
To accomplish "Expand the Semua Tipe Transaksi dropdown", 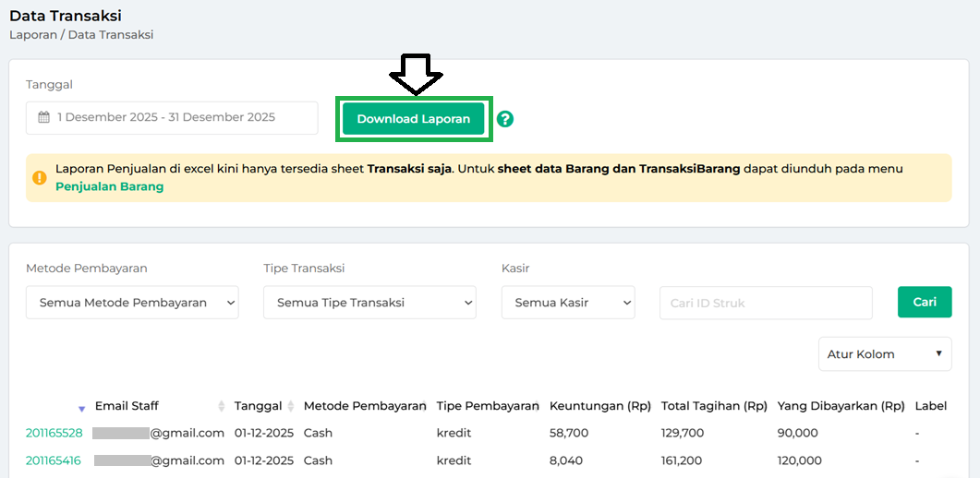I will (x=369, y=303).
